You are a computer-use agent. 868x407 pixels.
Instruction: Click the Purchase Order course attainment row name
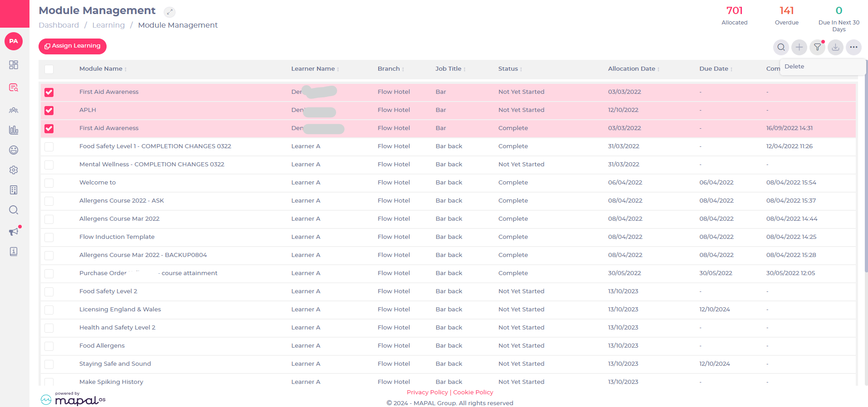(x=148, y=273)
